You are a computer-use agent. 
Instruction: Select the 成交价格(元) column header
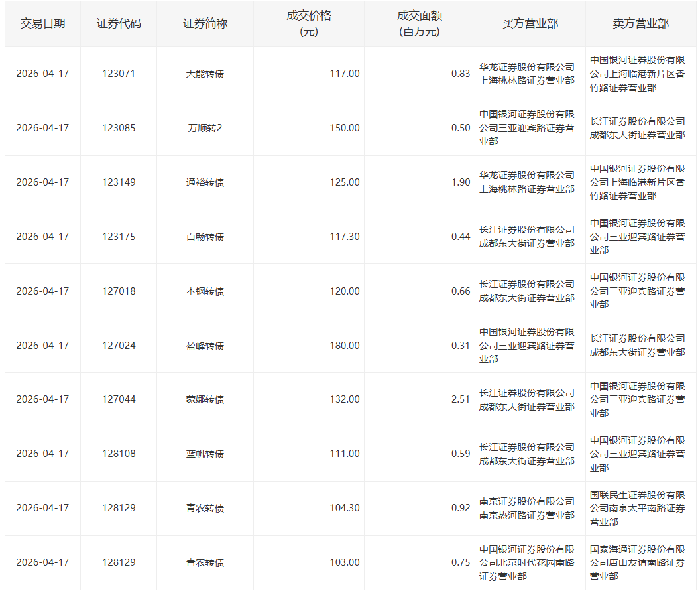click(x=308, y=23)
